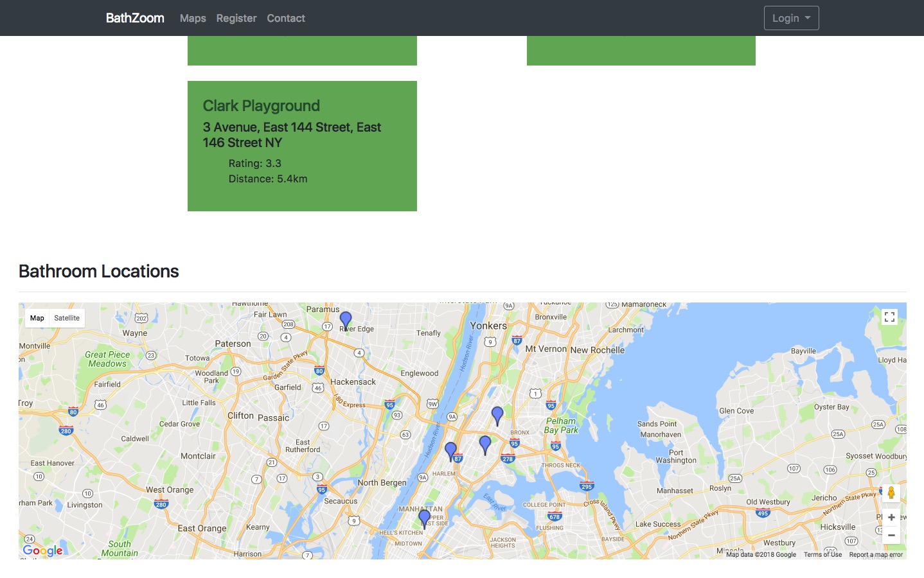Click the Montclair map label
This screenshot has height=578, width=924.
(x=198, y=456)
